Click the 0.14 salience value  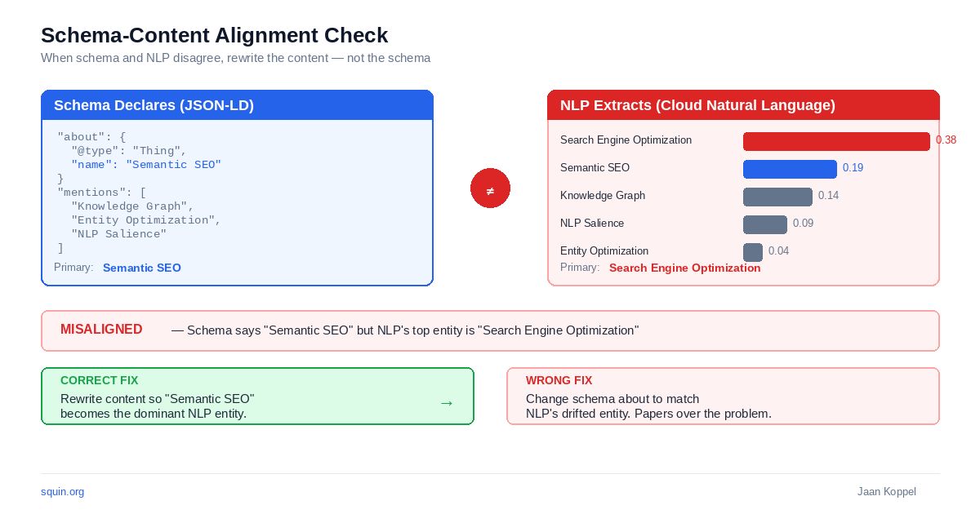[x=828, y=196]
